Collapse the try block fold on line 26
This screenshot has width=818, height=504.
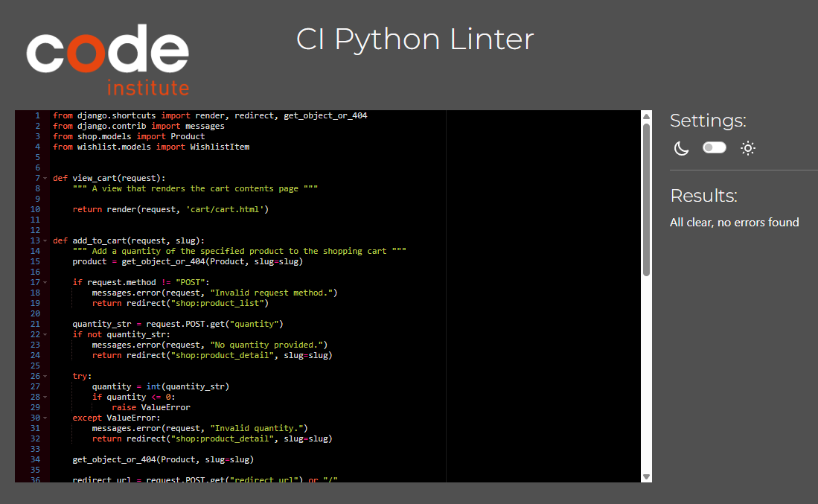coord(45,377)
